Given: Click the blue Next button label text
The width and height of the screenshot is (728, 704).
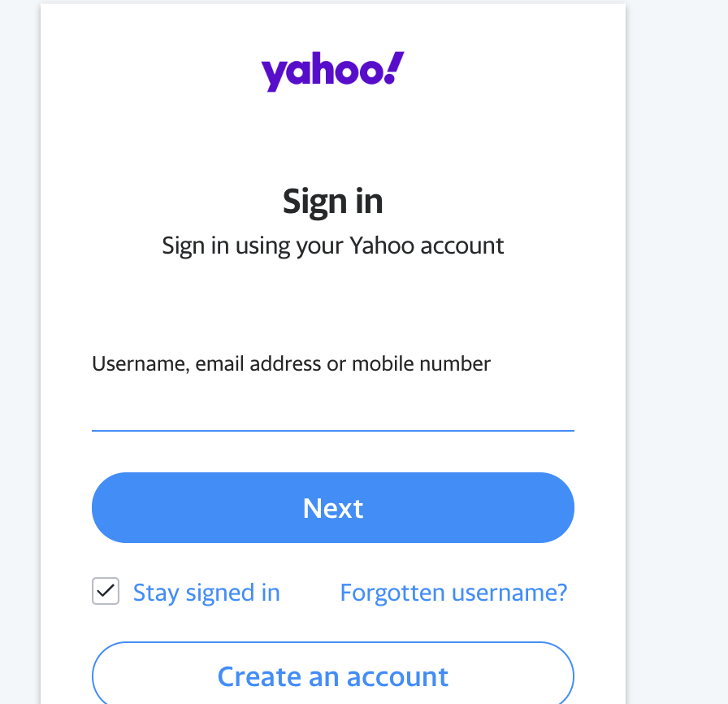Looking at the screenshot, I should [x=332, y=507].
